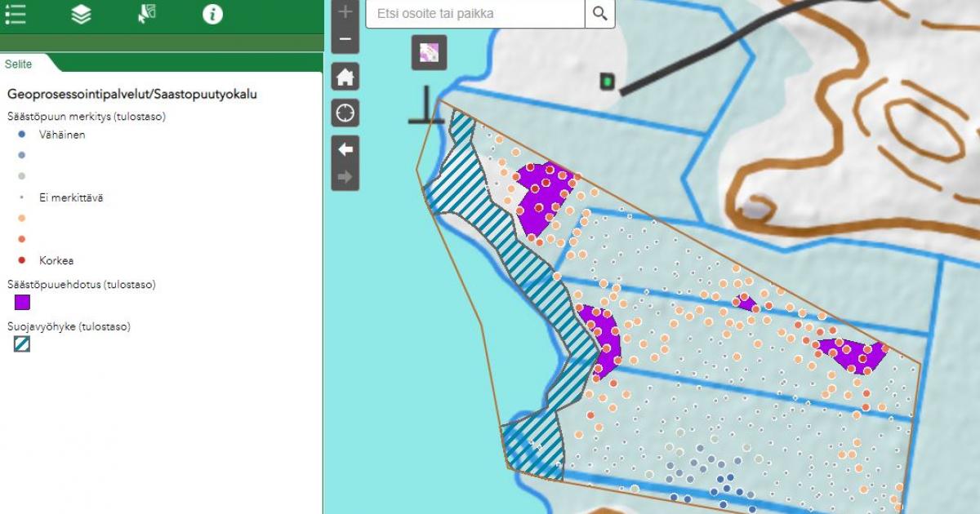Image resolution: width=980 pixels, height=514 pixels.
Task: Zoom in with the plus button
Action: coord(345,11)
